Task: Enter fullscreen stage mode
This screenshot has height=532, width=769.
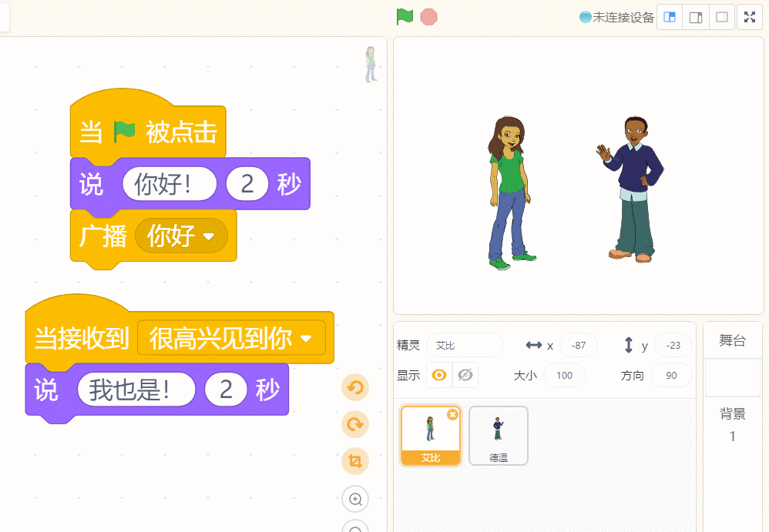Action: click(750, 17)
